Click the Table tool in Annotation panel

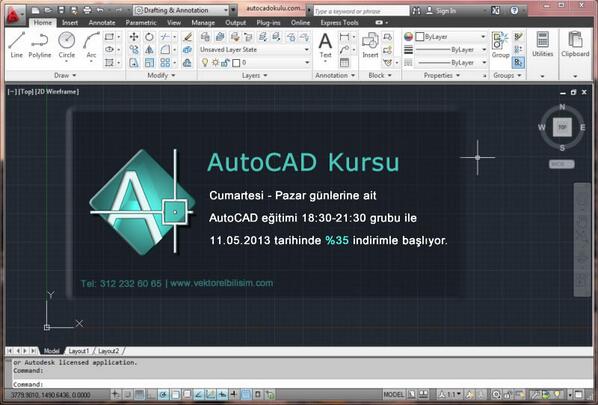pyautogui.click(x=344, y=63)
